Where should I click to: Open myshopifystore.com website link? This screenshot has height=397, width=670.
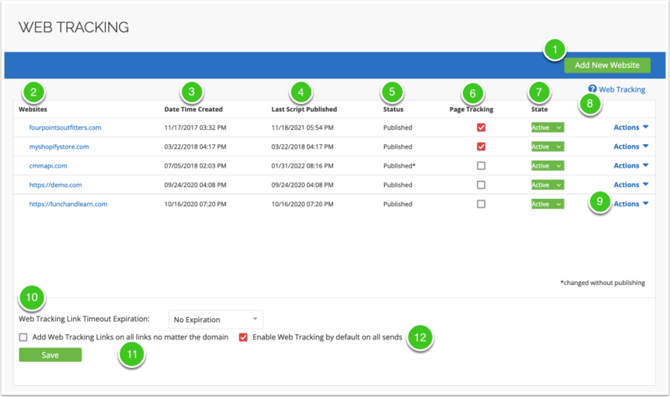(59, 147)
